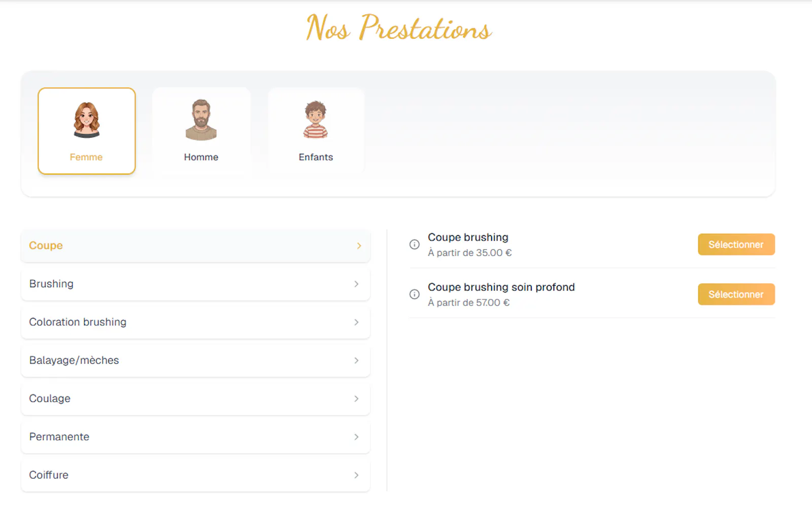The height and width of the screenshot is (508, 812).
Task: Select the Homme category card
Action: pyautogui.click(x=201, y=131)
